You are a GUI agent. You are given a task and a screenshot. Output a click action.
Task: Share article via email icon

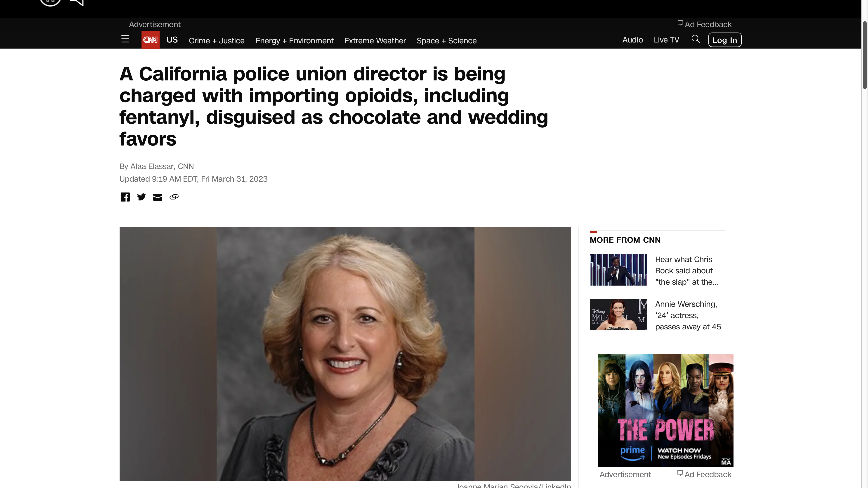point(158,197)
